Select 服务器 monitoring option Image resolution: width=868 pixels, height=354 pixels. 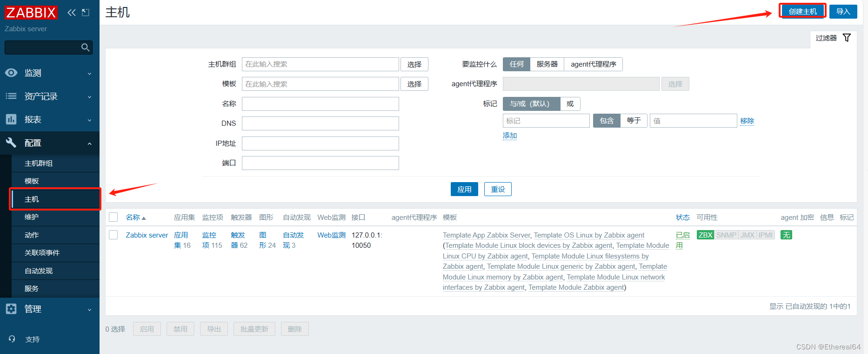(547, 64)
